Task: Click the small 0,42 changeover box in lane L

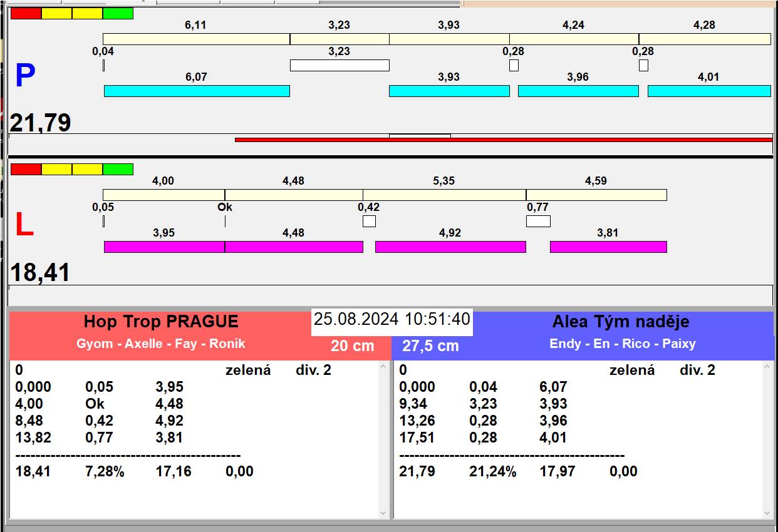Action: tap(369, 221)
